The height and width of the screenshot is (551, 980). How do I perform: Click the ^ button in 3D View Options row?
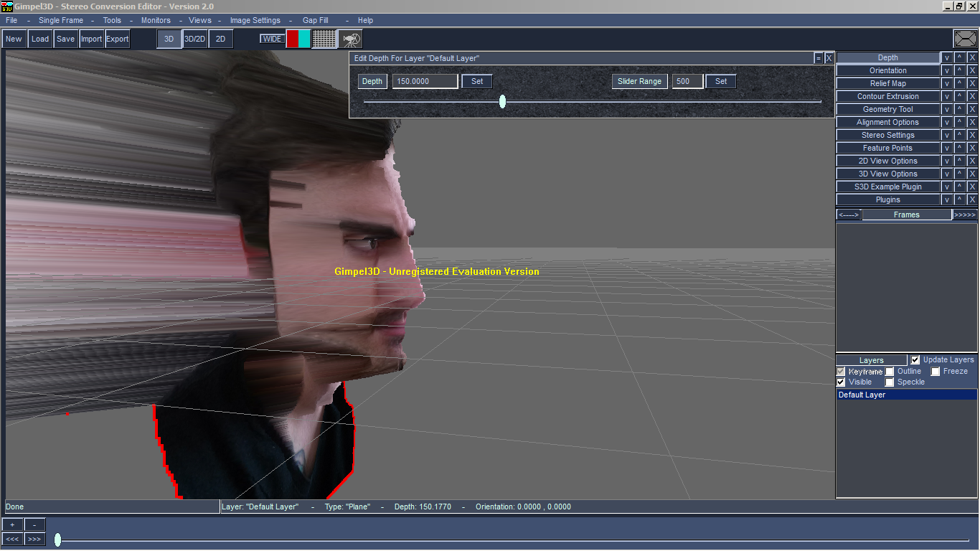point(959,174)
